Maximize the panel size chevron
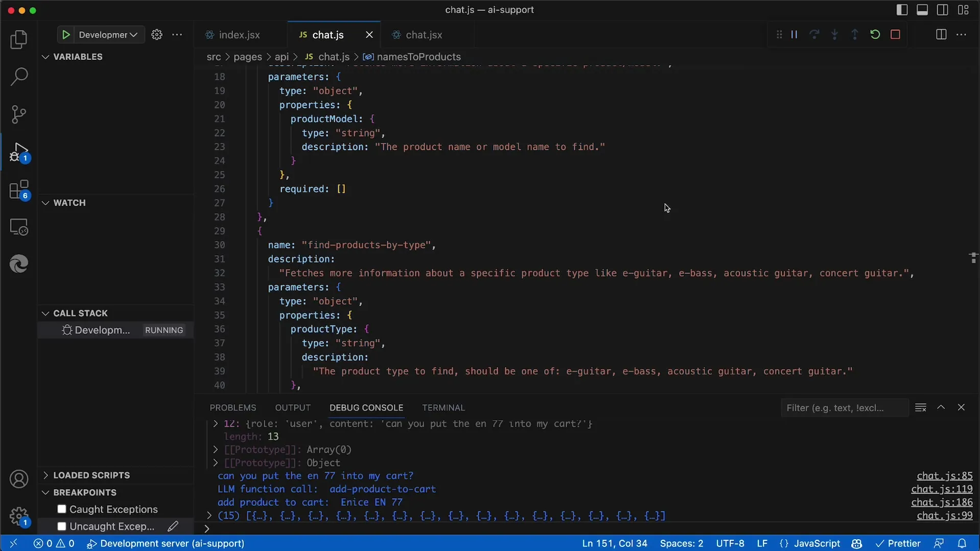This screenshot has width=980, height=551. click(941, 407)
